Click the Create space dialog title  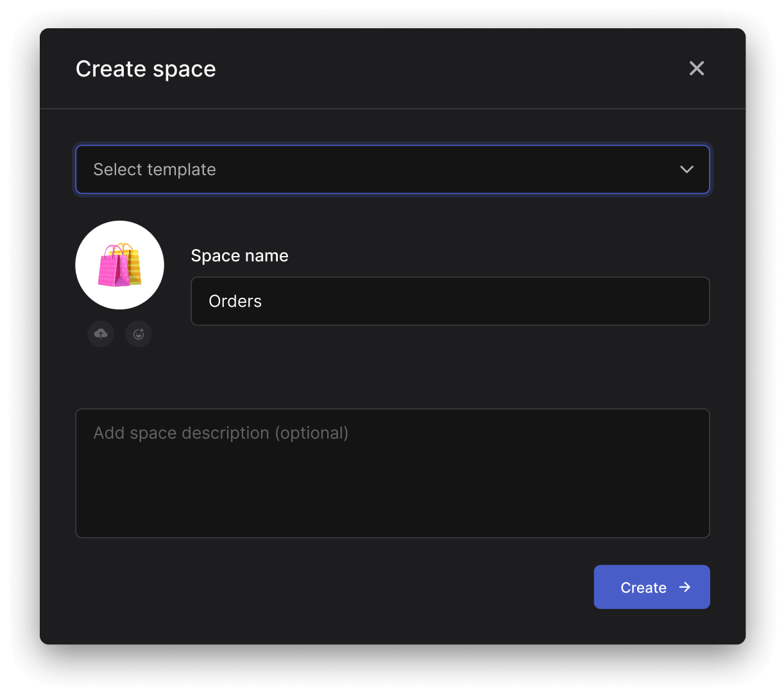146,69
